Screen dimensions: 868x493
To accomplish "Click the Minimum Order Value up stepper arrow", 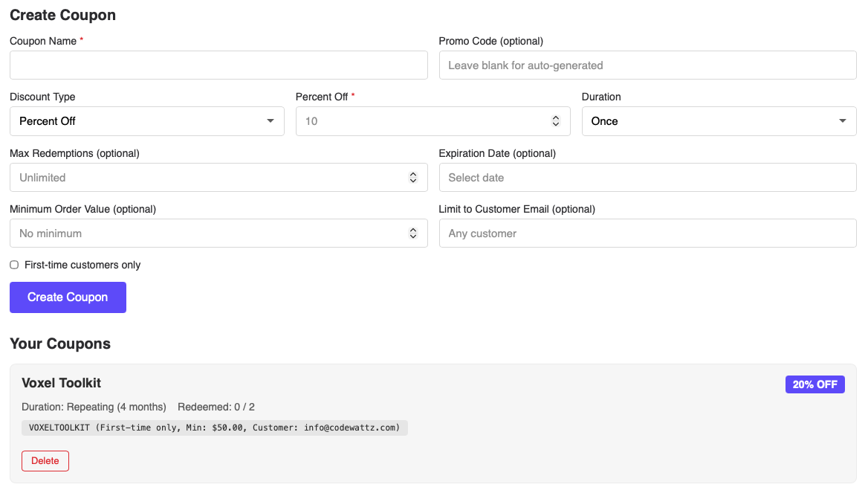I will pyautogui.click(x=413, y=229).
